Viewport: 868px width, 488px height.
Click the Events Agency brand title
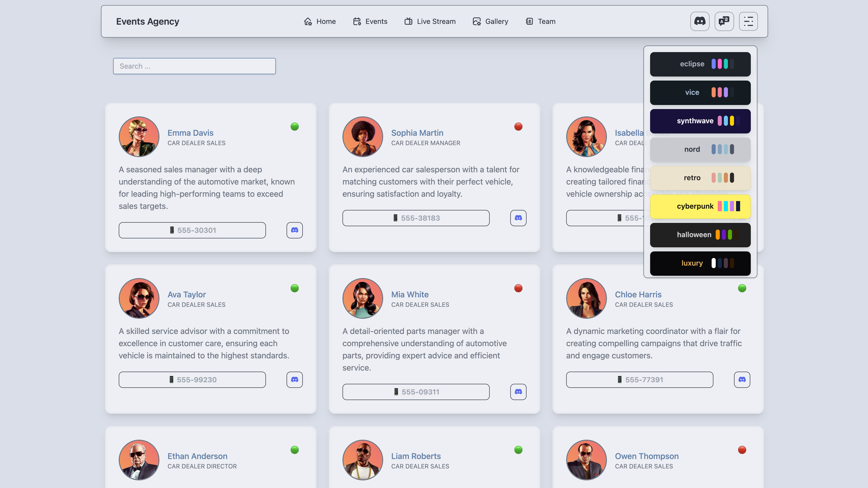tap(147, 21)
